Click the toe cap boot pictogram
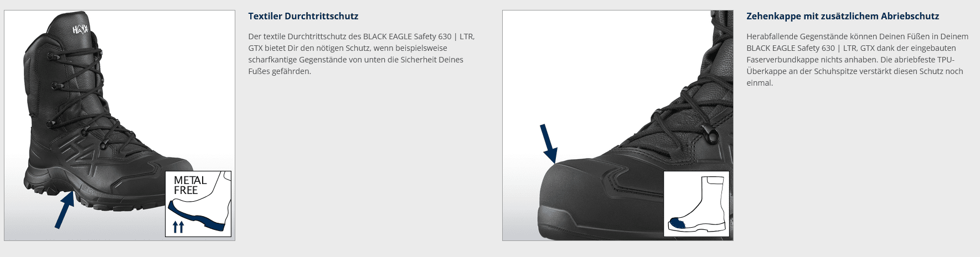 click(x=697, y=204)
